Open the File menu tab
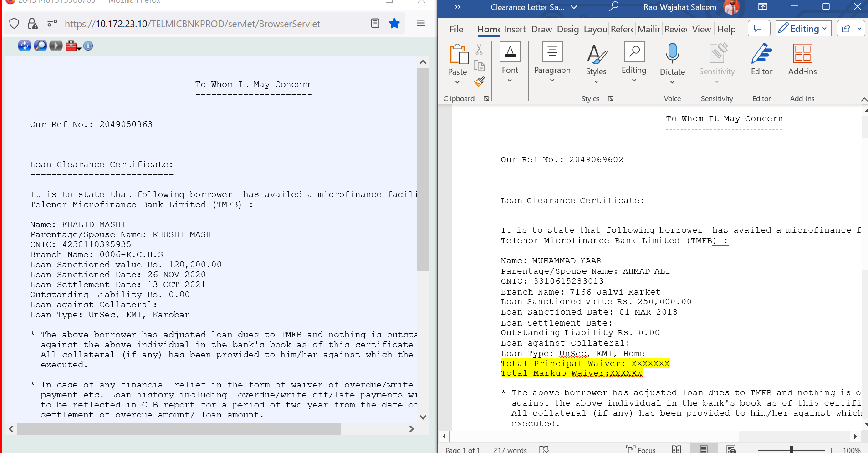Viewport: 868px width, 453px height. pos(456,29)
